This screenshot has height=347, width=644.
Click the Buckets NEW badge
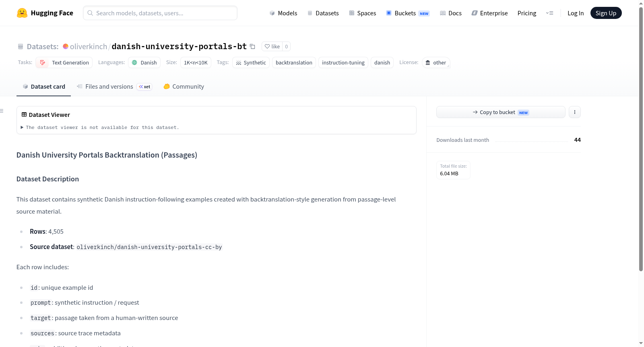click(424, 13)
